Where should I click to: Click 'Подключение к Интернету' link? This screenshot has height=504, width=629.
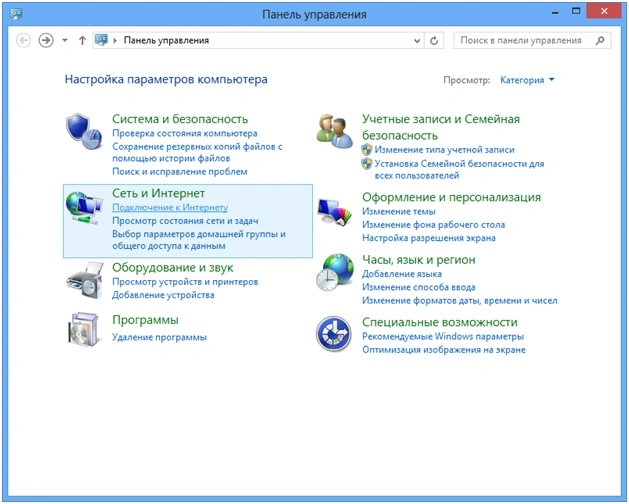tap(170, 207)
